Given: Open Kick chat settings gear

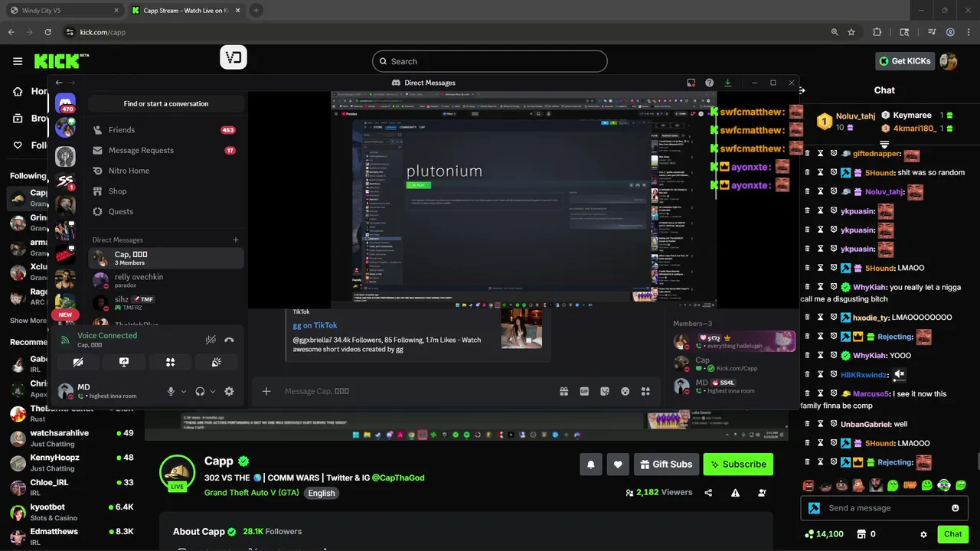Looking at the screenshot, I should pyautogui.click(x=923, y=534).
